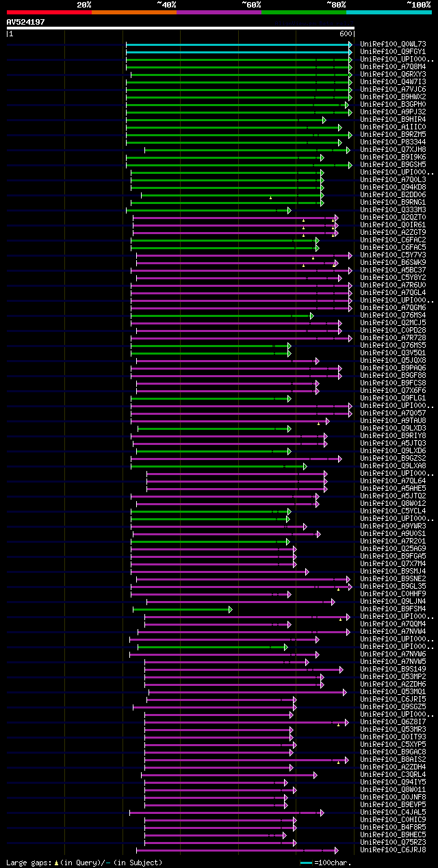The height and width of the screenshot is (868, 438).
Task: Select label UniRef100_B6SWK9
Action: 393,263
